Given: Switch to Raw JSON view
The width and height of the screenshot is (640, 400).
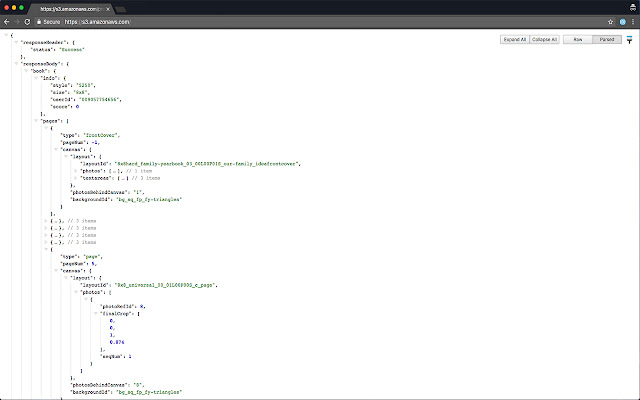Looking at the screenshot, I should point(577,40).
